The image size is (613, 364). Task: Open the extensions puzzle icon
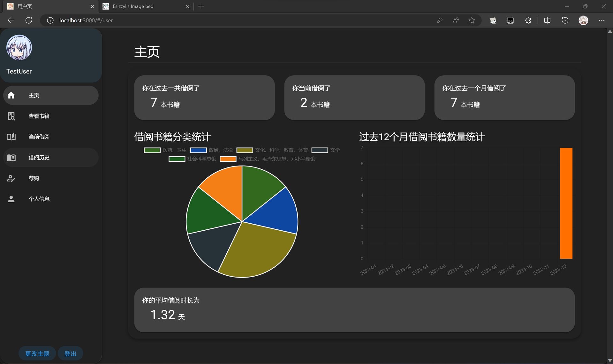pyautogui.click(x=528, y=20)
